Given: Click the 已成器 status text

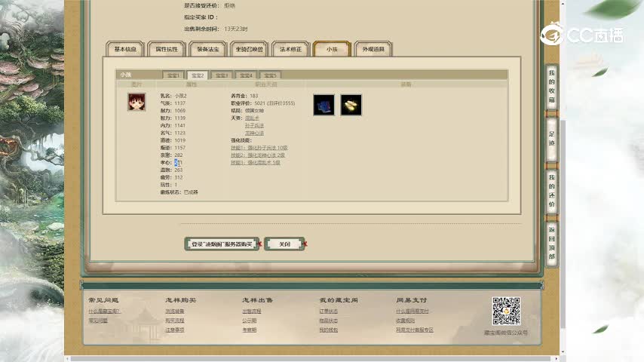Looking at the screenshot, I should (x=191, y=192).
